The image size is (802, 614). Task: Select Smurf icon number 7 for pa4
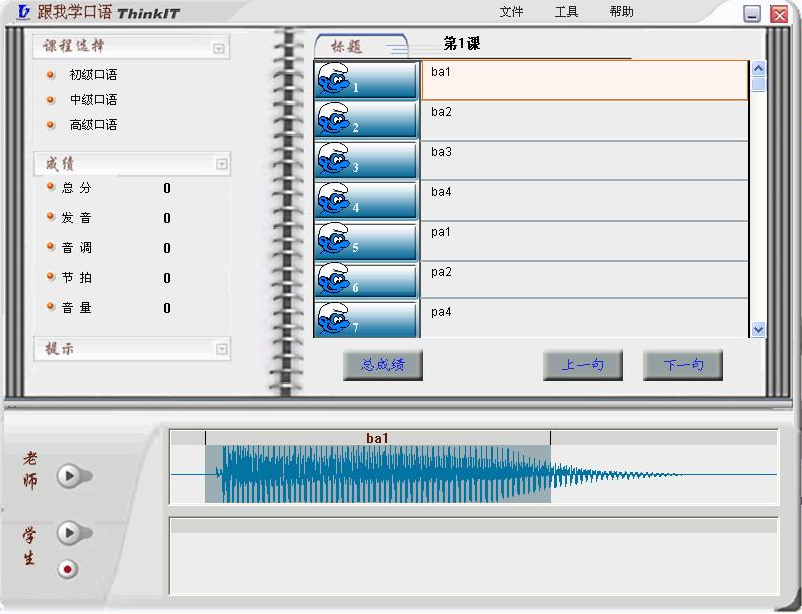pyautogui.click(x=366, y=319)
